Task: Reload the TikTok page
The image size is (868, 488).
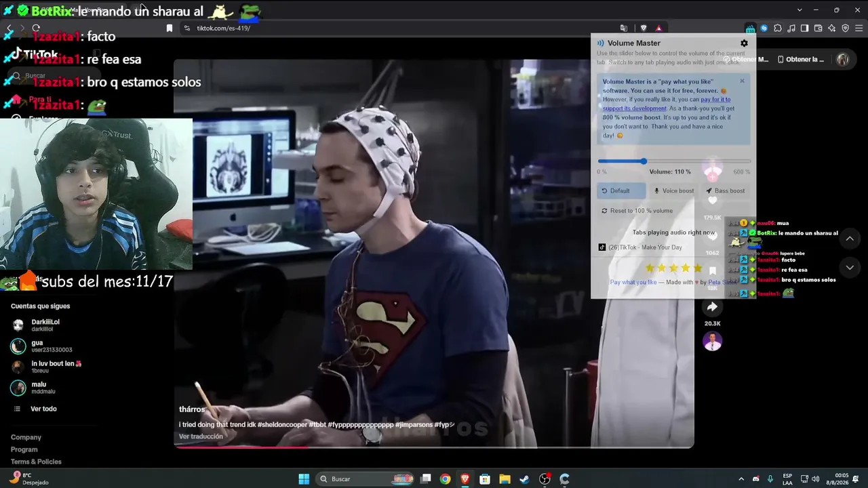Action: [36, 28]
